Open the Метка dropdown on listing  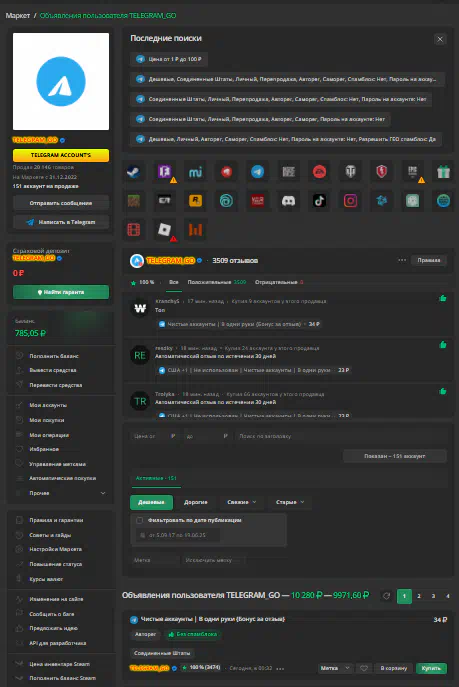tap(335, 668)
